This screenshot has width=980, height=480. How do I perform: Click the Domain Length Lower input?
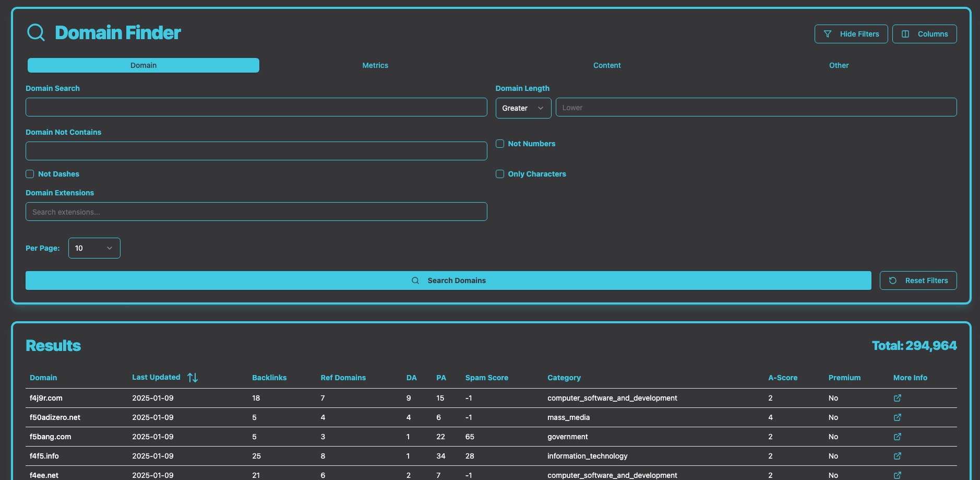[756, 107]
